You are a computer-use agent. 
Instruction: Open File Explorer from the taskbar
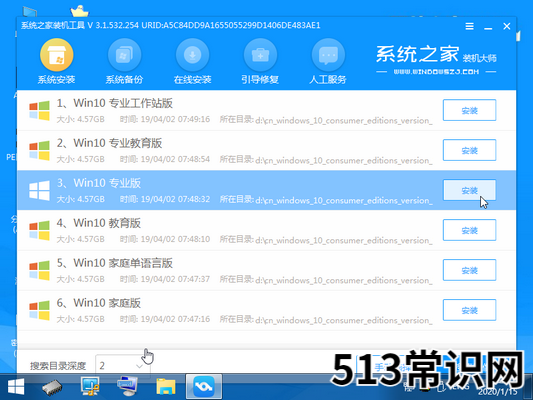pyautogui.click(x=166, y=387)
